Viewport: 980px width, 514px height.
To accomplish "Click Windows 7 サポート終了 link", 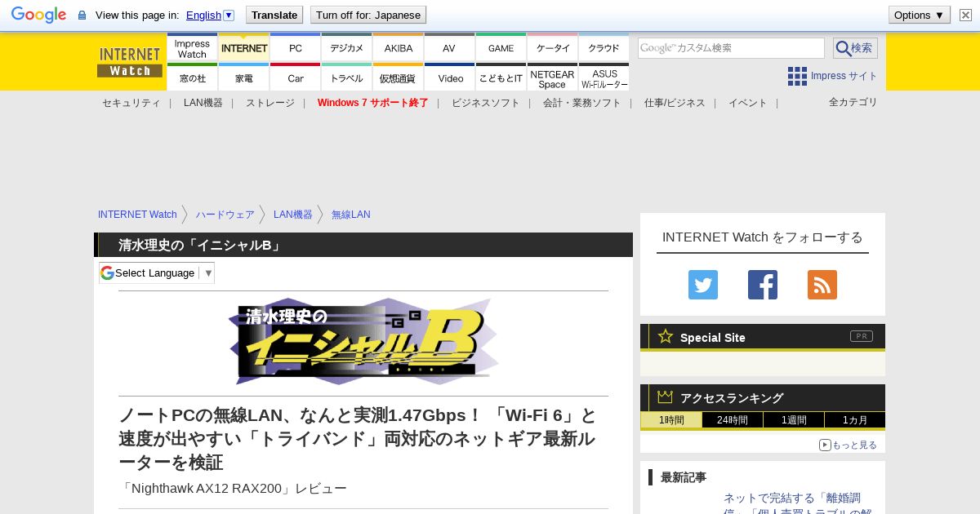I will point(373,103).
